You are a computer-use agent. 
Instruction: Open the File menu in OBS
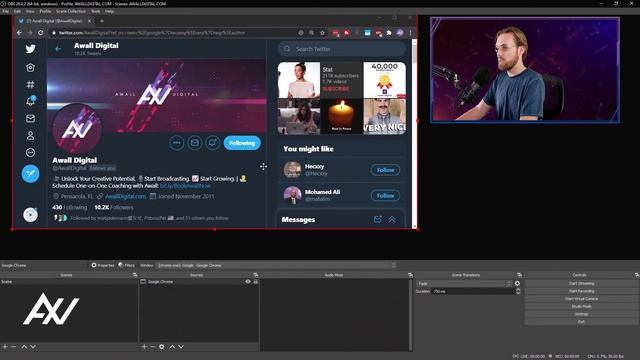click(x=6, y=11)
